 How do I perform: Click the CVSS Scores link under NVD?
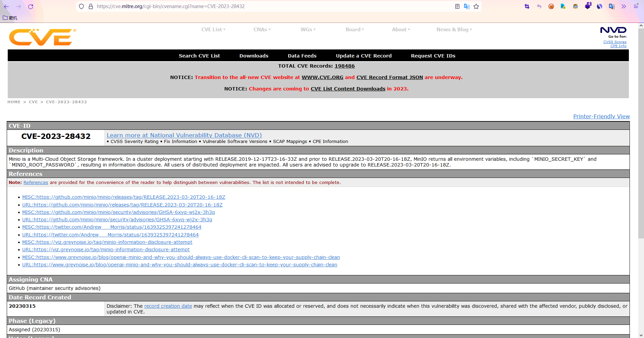[615, 42]
